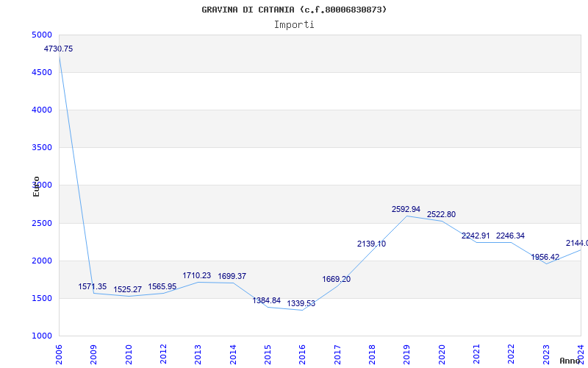Select the 1699.37 data label
This screenshot has height=368, width=588.
[232, 277]
